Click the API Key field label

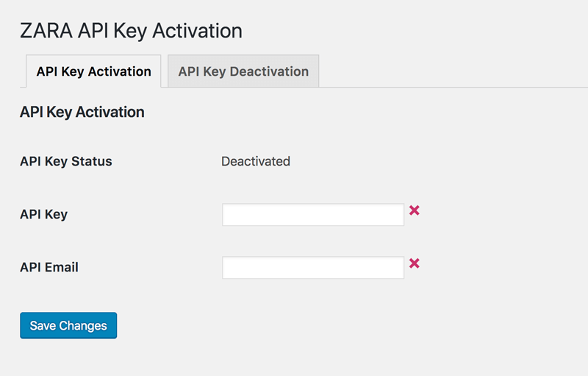(x=44, y=214)
